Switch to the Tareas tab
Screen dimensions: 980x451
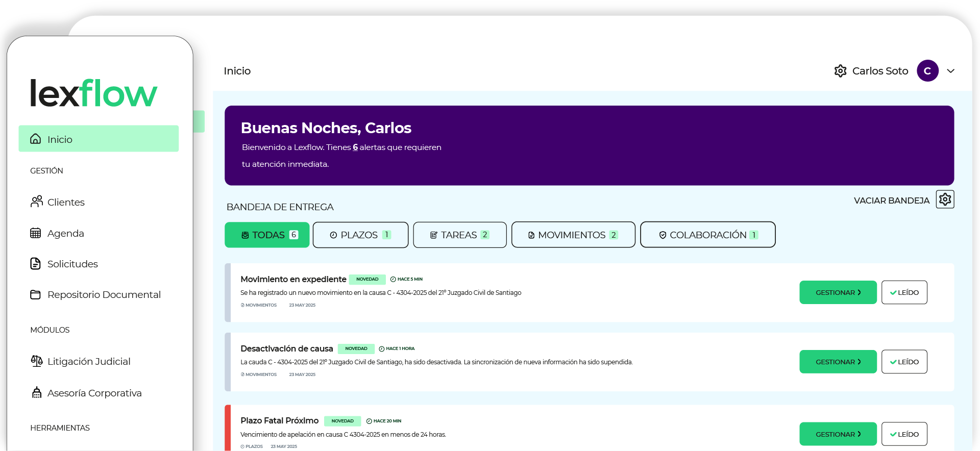pyautogui.click(x=459, y=235)
